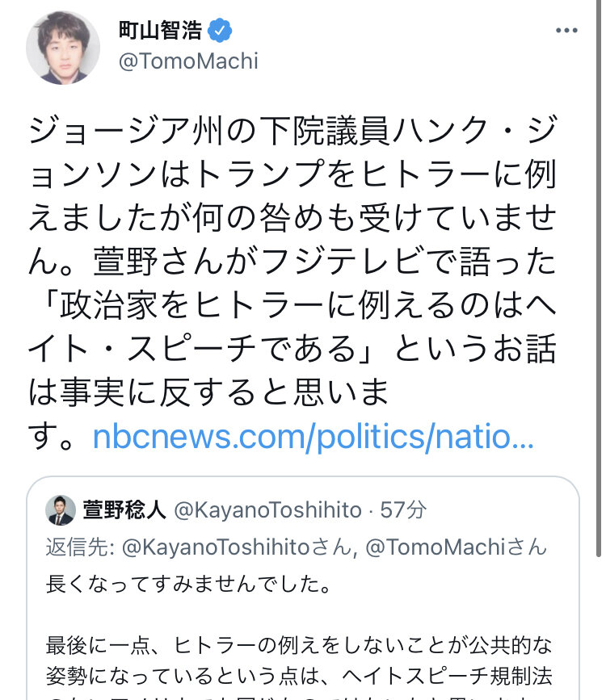Open the @KayanoToshihito handle beside 57分

267,509
